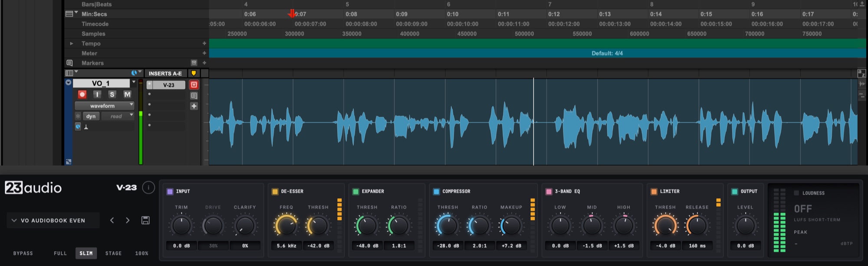Open the INSERTS A-E column header
868x266 pixels.
(x=165, y=73)
